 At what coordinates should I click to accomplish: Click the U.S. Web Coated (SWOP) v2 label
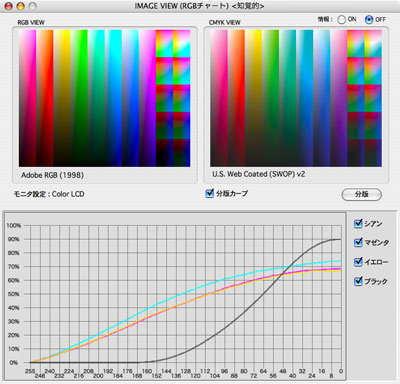point(259,174)
